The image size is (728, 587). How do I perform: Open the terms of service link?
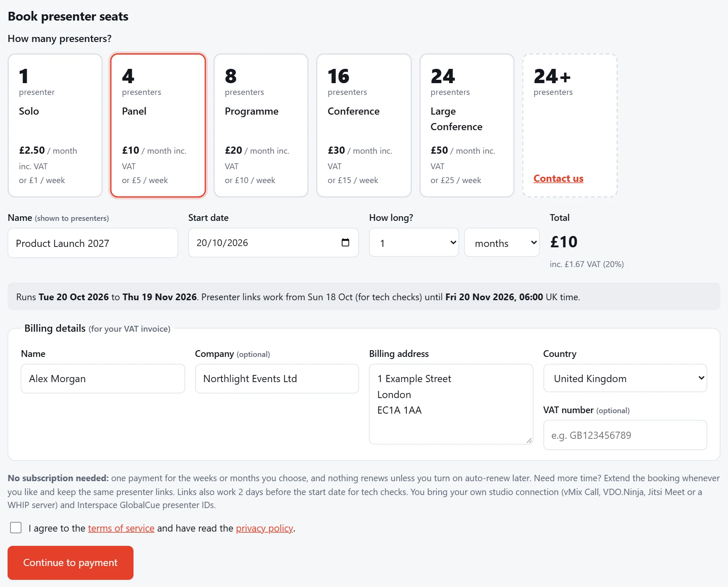(121, 528)
